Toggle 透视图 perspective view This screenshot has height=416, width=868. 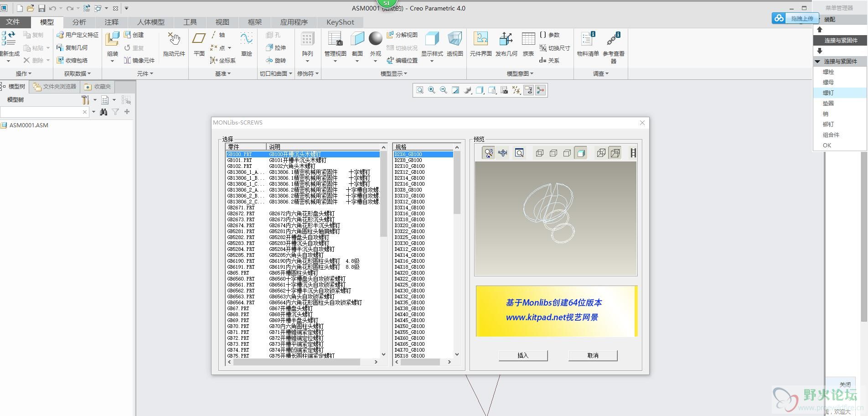[x=455, y=39]
